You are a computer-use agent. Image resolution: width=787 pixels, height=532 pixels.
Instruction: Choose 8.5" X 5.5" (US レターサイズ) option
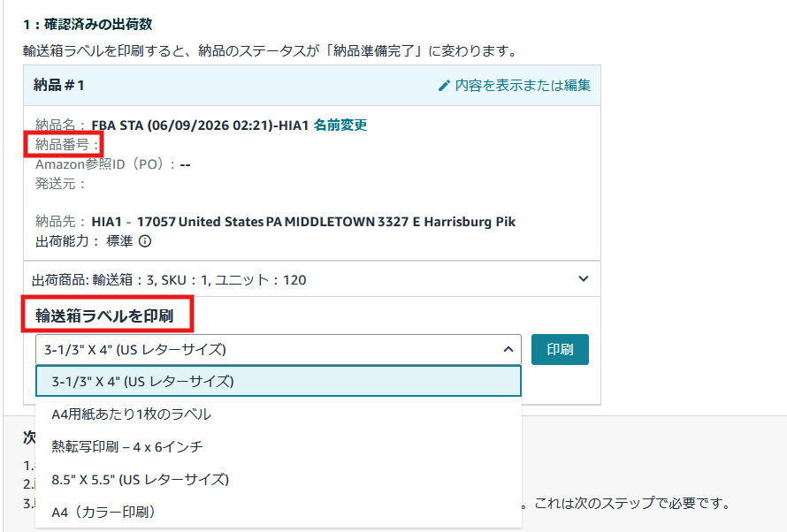[278, 479]
